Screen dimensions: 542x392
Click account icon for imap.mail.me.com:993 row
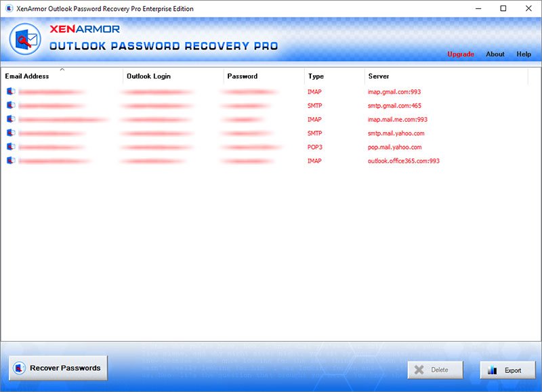coord(10,119)
